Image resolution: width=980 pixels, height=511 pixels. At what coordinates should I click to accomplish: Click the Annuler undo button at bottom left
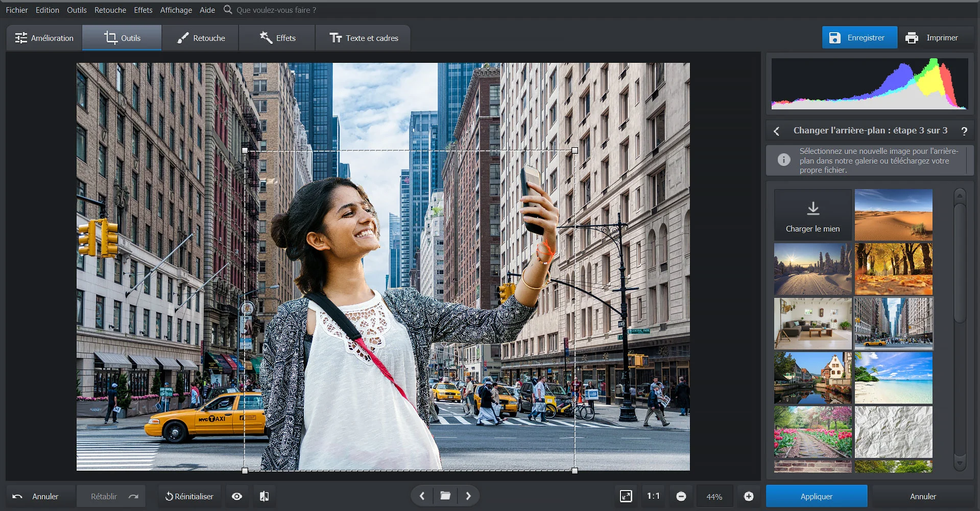click(x=41, y=496)
